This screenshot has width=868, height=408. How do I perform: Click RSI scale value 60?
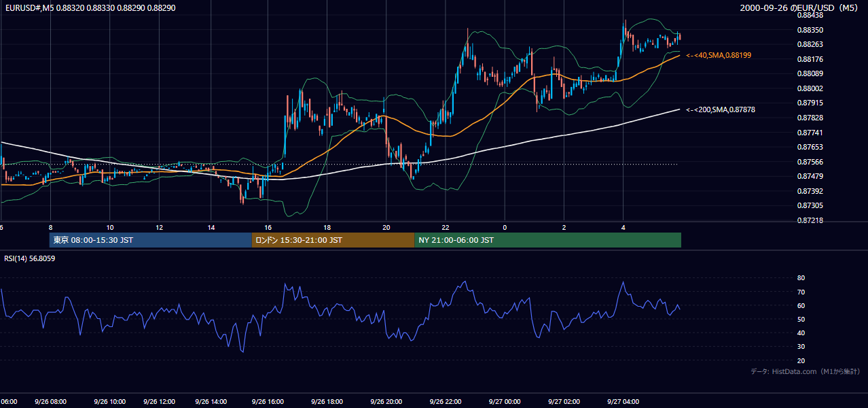coord(801,306)
